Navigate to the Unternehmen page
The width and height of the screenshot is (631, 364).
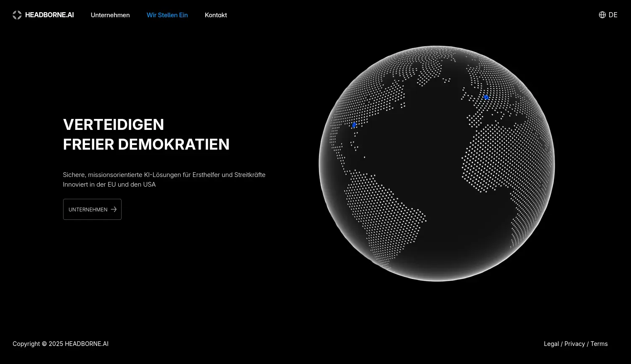[x=110, y=15]
